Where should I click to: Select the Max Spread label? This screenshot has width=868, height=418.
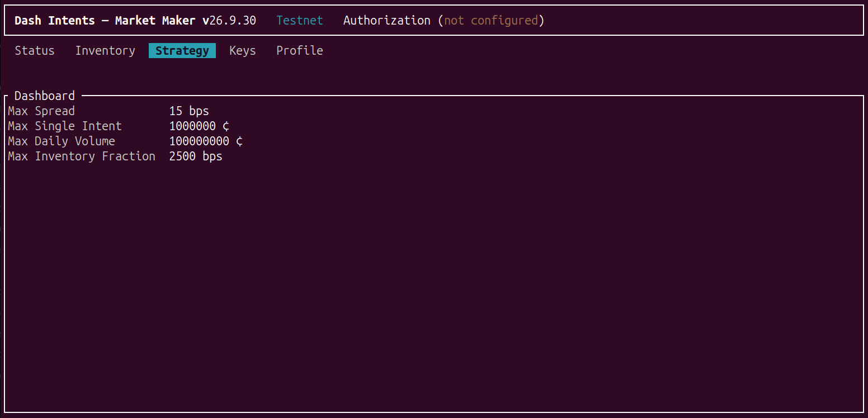click(41, 111)
